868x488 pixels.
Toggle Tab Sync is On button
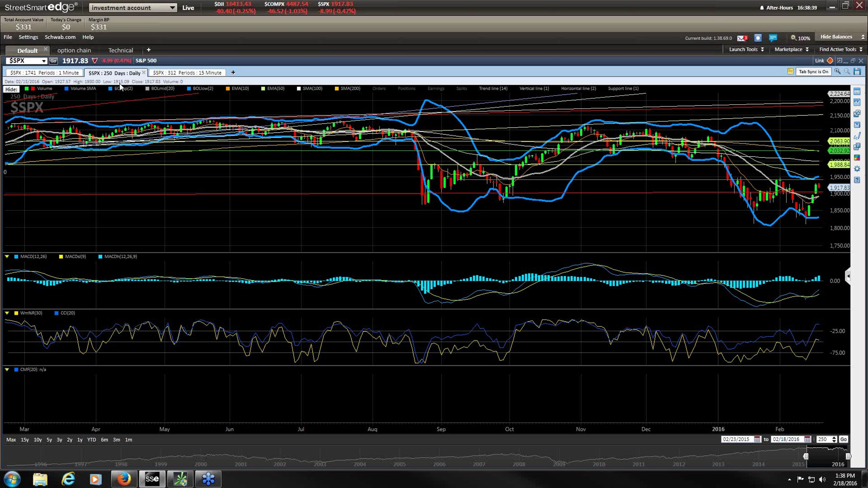[813, 72]
